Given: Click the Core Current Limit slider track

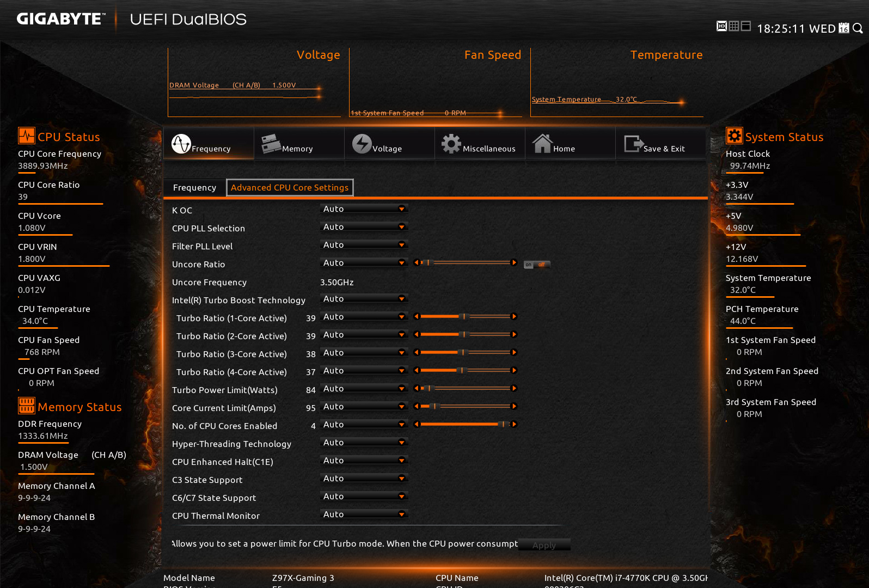Looking at the screenshot, I should (x=466, y=406).
